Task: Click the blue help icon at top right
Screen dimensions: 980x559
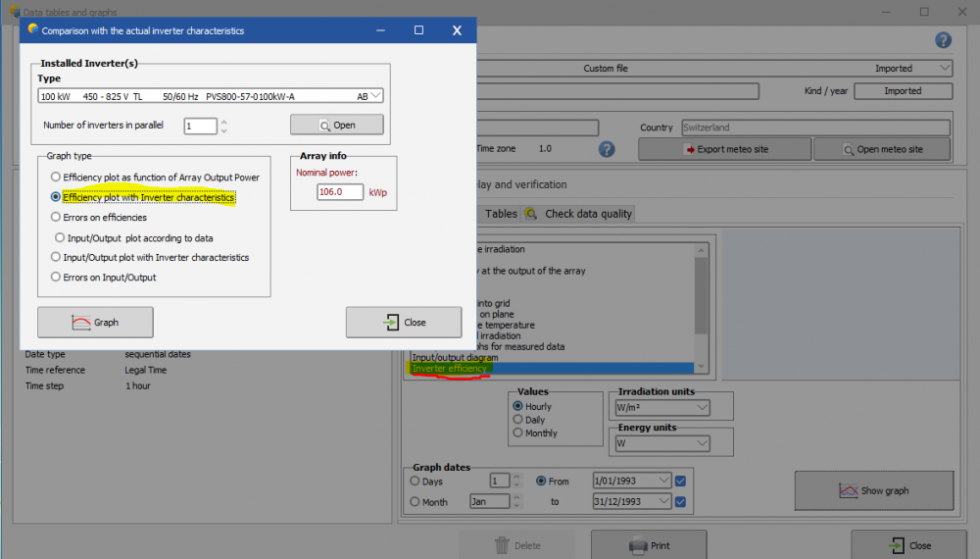Action: pyautogui.click(x=943, y=40)
